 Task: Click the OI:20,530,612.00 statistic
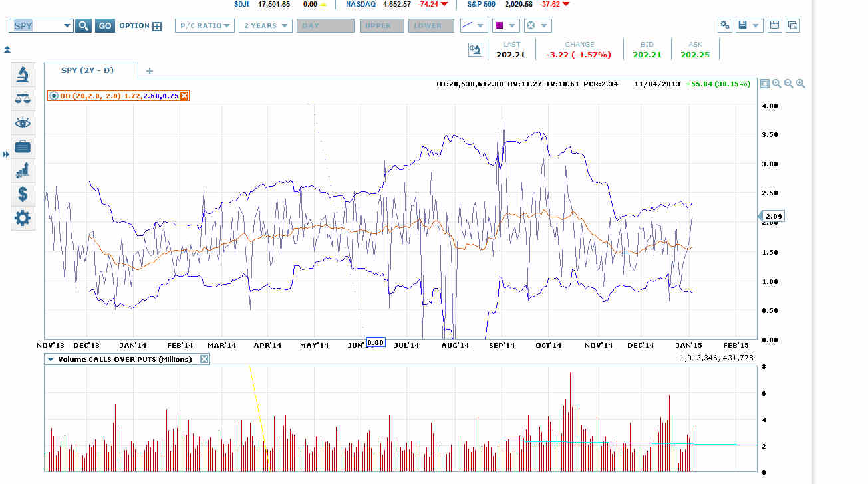tap(470, 84)
